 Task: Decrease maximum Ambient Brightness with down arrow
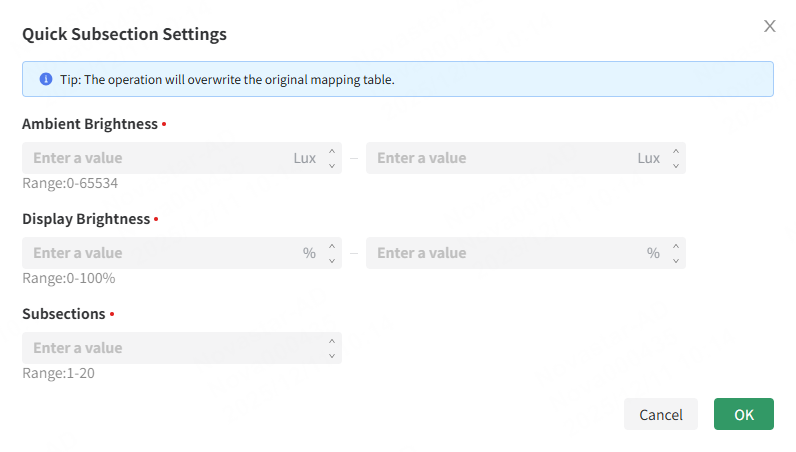coord(676,165)
